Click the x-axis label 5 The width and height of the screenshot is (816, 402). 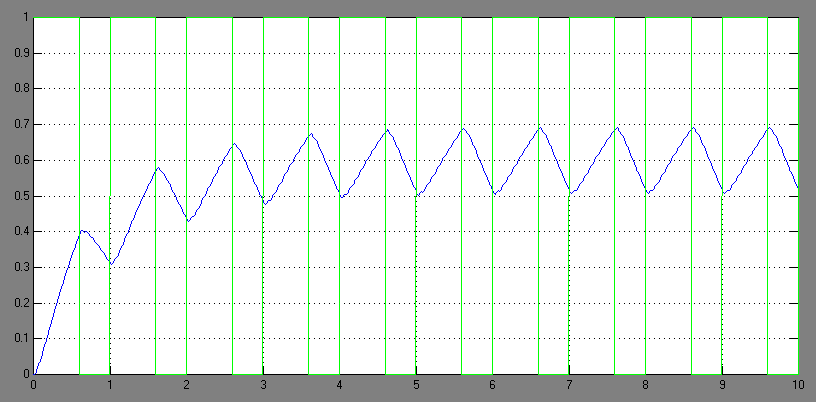(x=416, y=386)
